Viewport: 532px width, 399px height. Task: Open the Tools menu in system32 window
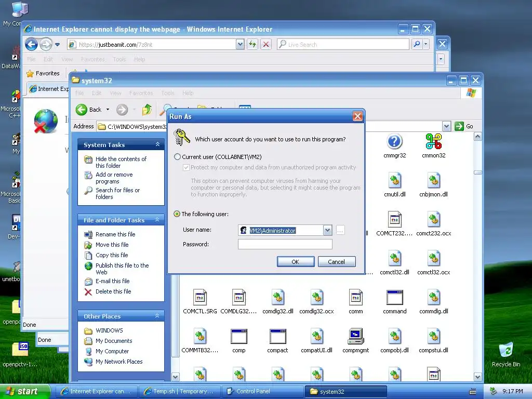[168, 93]
